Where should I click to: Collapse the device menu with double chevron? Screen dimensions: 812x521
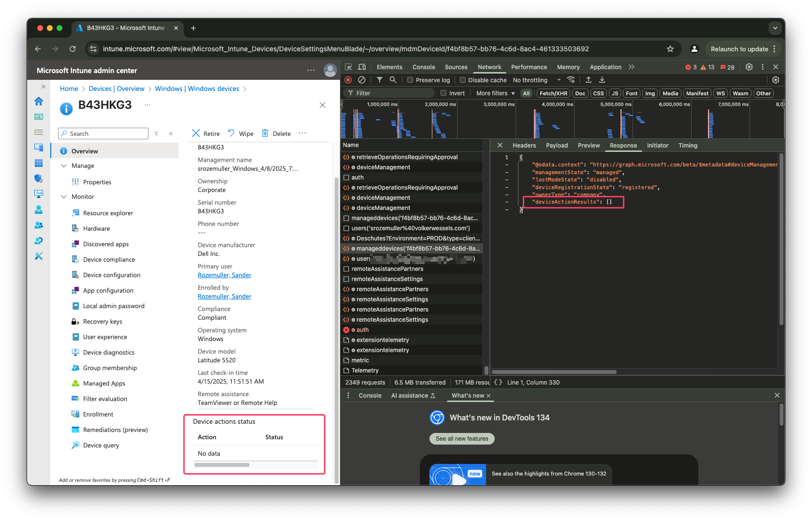point(171,134)
